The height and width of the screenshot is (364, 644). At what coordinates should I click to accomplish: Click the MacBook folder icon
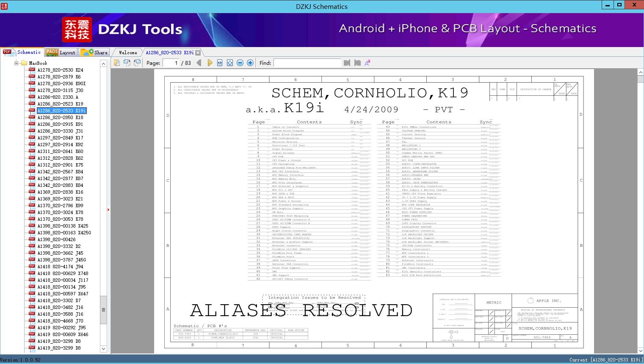click(x=24, y=63)
